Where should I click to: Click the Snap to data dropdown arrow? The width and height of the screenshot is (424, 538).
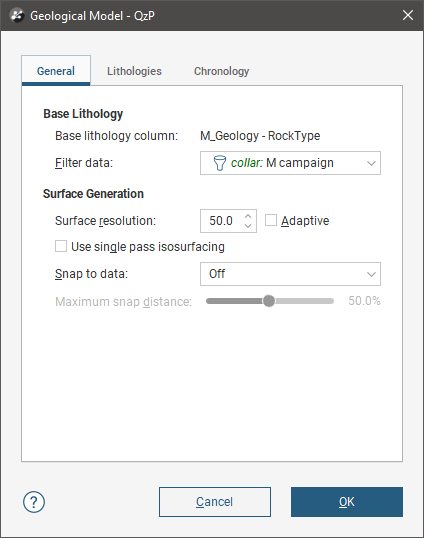click(371, 274)
